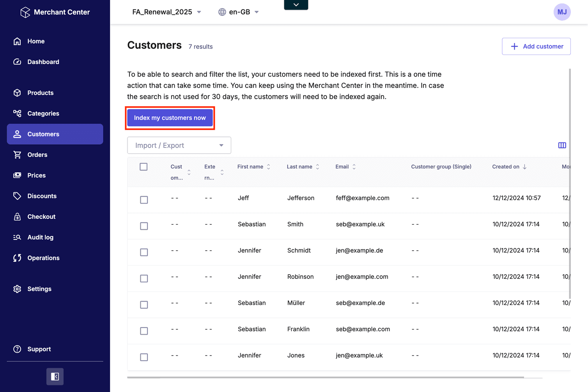Navigate to Settings in the sidebar
Screen dimensions: 588x392
click(x=39, y=289)
